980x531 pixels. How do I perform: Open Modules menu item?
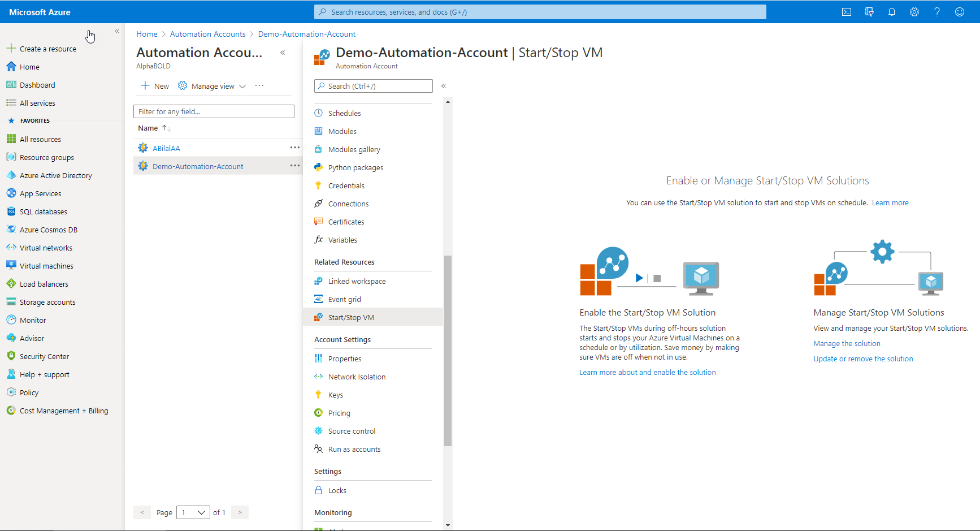tap(342, 131)
